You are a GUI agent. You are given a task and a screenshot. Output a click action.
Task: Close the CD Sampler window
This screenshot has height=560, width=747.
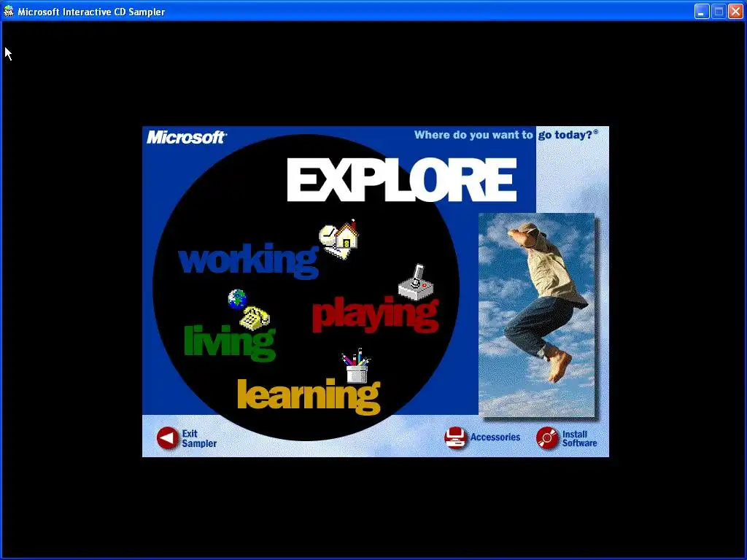point(735,12)
